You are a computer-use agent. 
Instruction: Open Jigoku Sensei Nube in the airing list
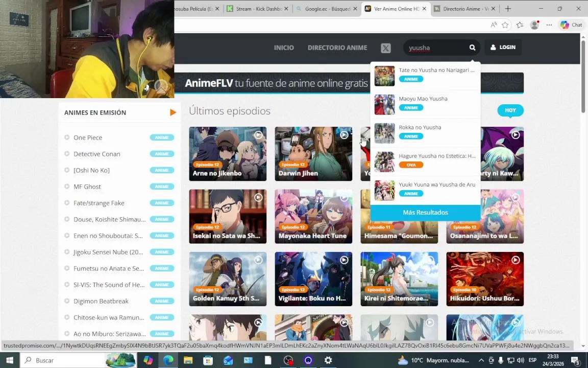point(108,252)
